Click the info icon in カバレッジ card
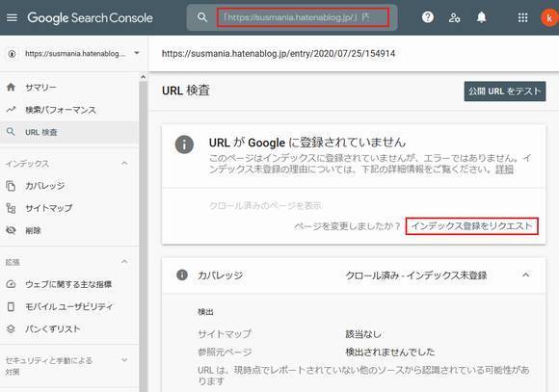The height and width of the screenshot is (392, 559). pyautogui.click(x=182, y=274)
